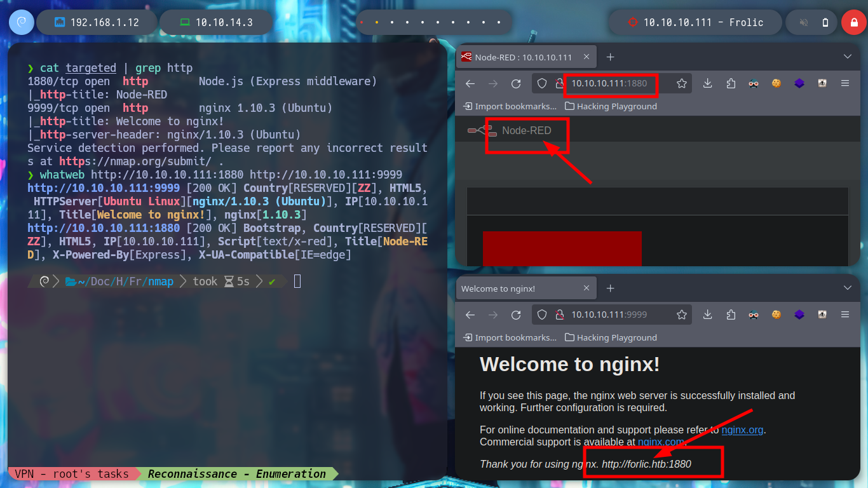Click Import bookmarks in the Node-RED window
This screenshot has width=868, height=488.
tap(510, 106)
